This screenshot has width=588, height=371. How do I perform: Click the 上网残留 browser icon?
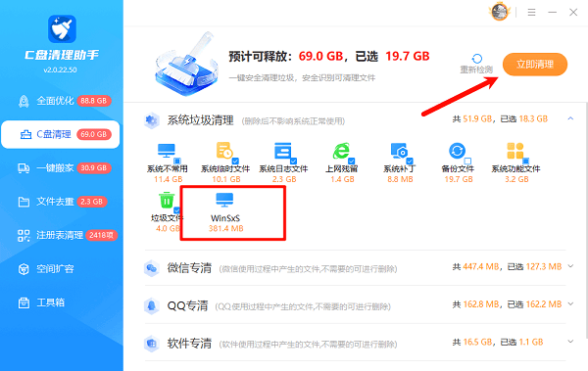coord(341,151)
